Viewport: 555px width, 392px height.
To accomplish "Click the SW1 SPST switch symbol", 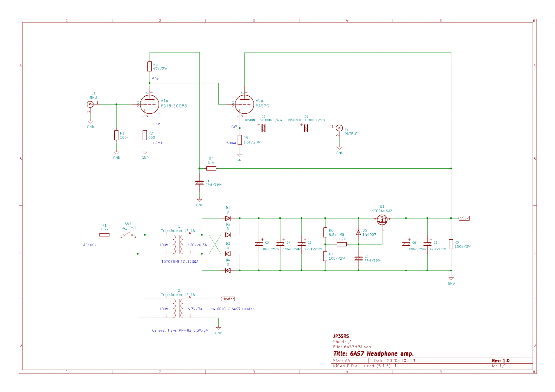I will (128, 234).
